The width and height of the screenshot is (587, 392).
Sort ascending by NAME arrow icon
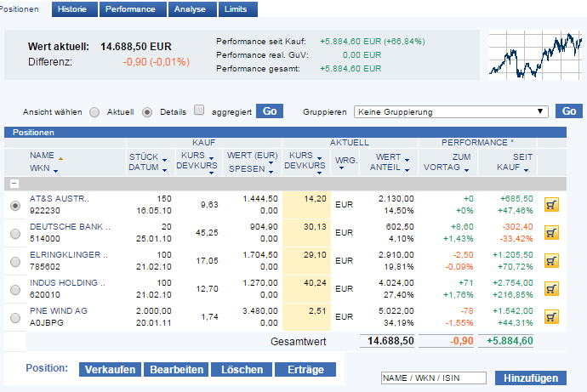click(x=60, y=159)
